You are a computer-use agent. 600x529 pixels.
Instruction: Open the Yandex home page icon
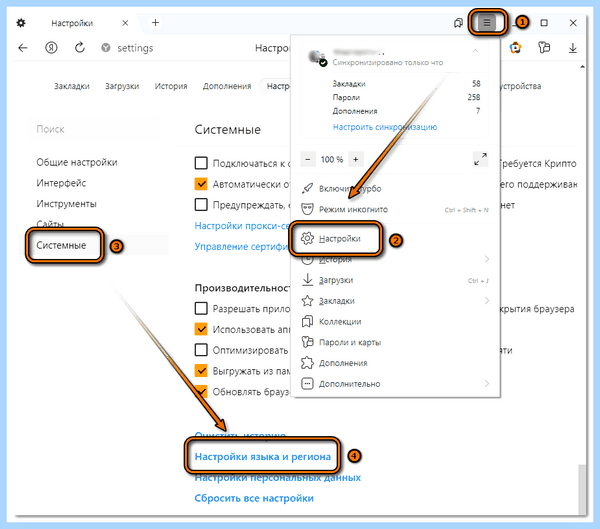tap(51, 48)
